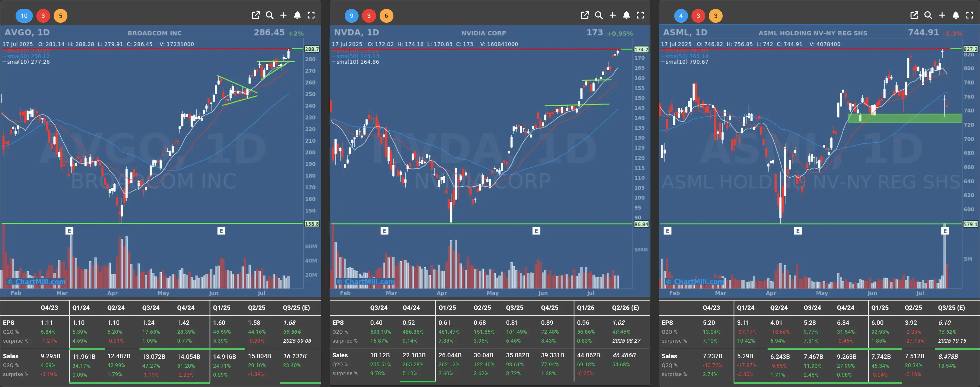Click ASML sales estimate 8.478B
Image resolution: width=980 pixels, height=387 pixels.
(948, 356)
